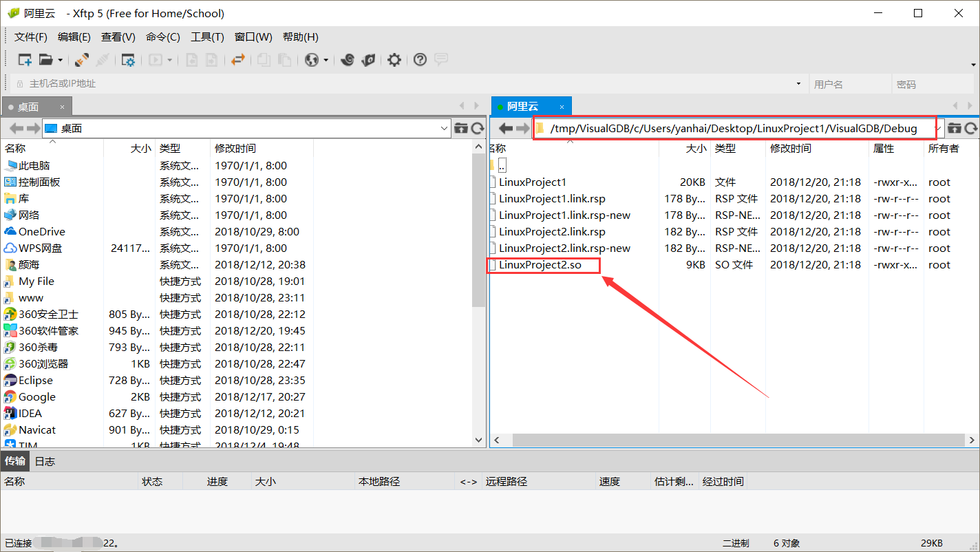Click the orange Transfer arrows toolbar icon
Image resolution: width=980 pixels, height=552 pixels.
(239, 60)
